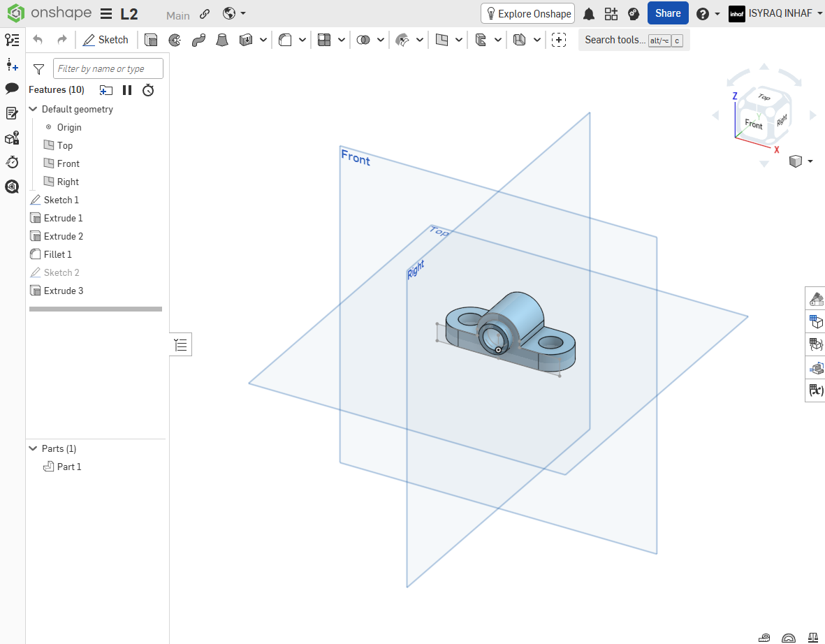Select the Loft tool icon
825x644 pixels.
222,40
